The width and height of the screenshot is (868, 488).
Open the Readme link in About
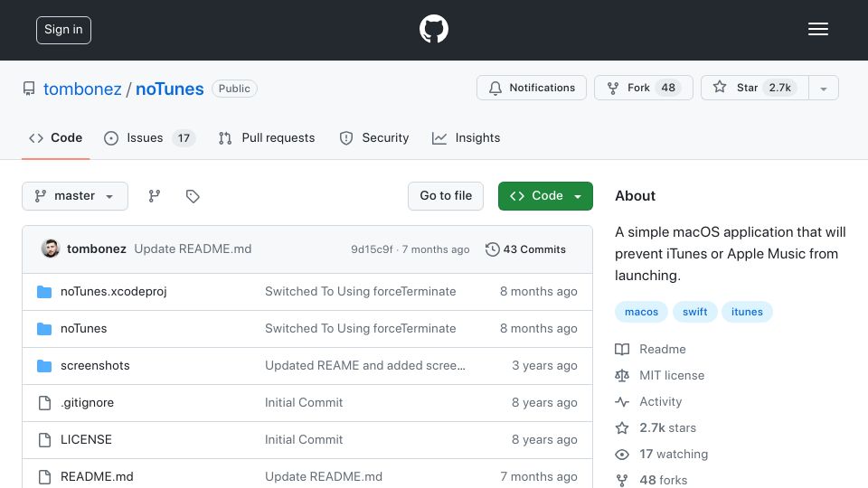click(650, 350)
